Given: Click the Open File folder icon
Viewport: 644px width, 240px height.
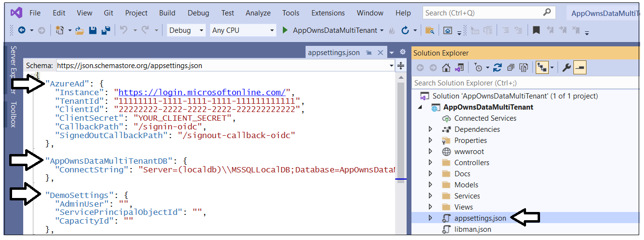Looking at the screenshot, I should [x=80, y=30].
